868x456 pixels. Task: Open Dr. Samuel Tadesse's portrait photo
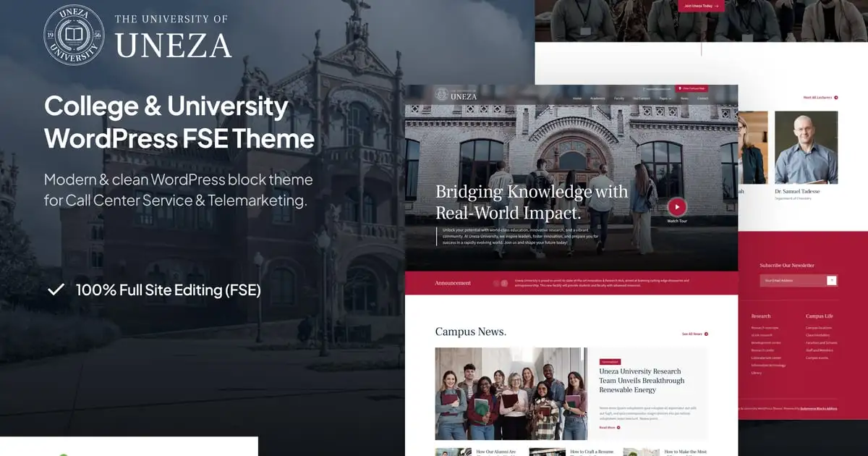(806, 147)
